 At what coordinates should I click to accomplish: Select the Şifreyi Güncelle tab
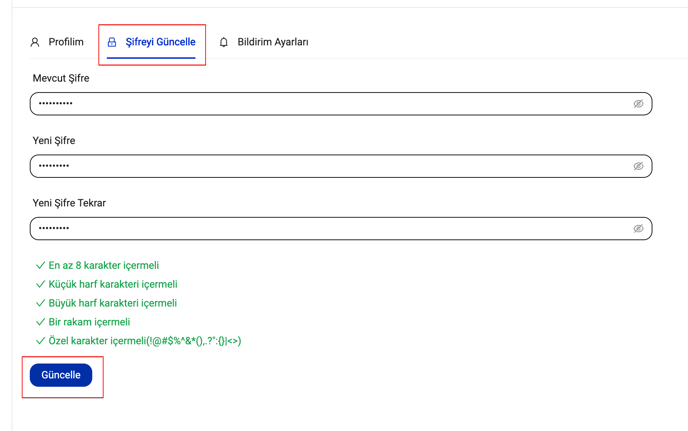pyautogui.click(x=160, y=43)
